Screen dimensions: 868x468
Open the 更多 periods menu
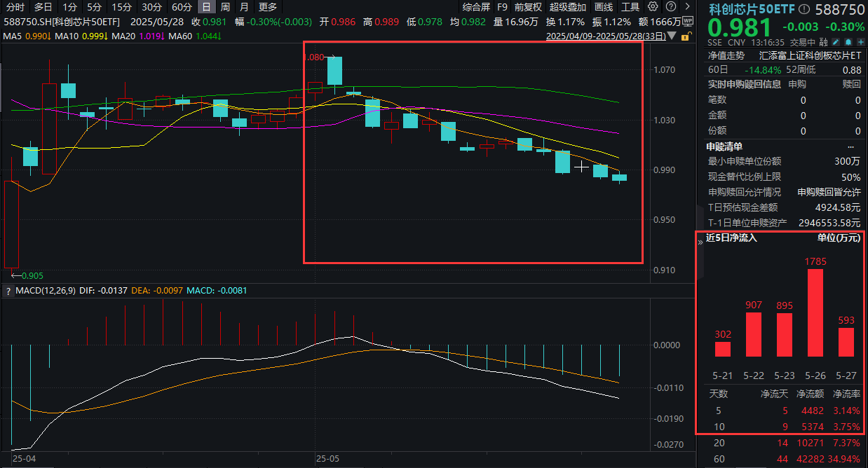click(268, 7)
